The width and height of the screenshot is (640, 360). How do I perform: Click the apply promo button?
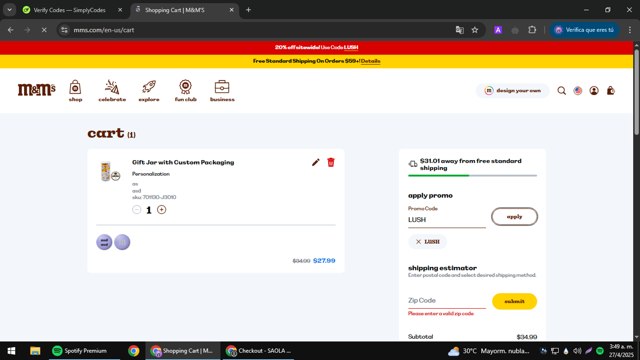coord(514,217)
